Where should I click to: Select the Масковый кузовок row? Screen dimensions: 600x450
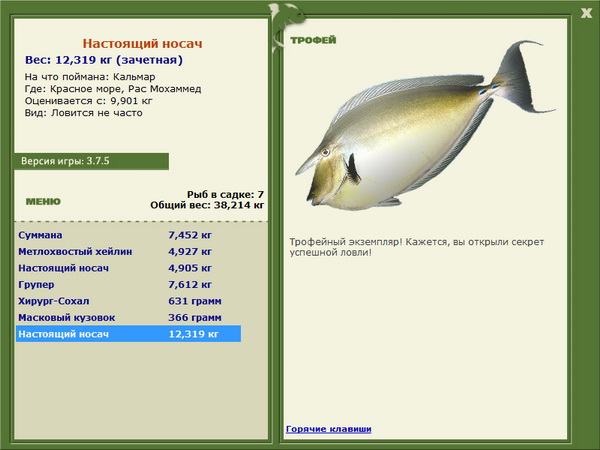(128, 317)
